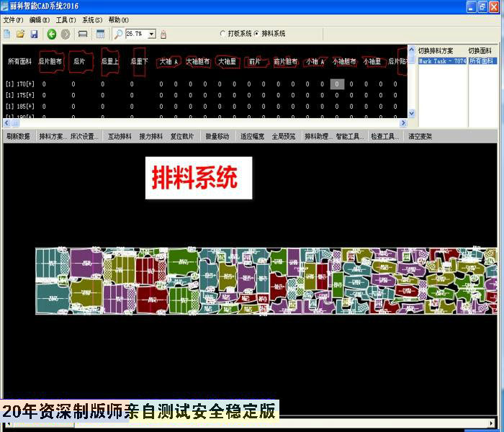Select 后片胆布 pattern piece thumbnail
This screenshot has height=432, width=504.
tap(50, 61)
